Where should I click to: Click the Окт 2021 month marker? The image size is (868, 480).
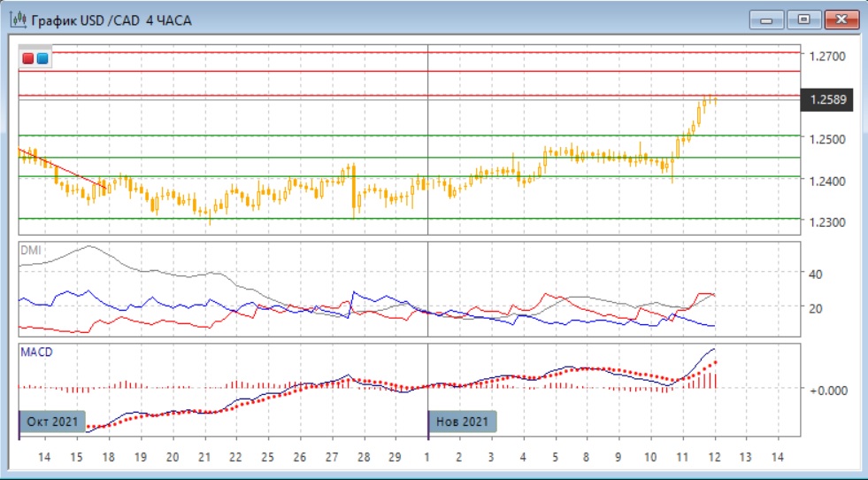pos(52,422)
